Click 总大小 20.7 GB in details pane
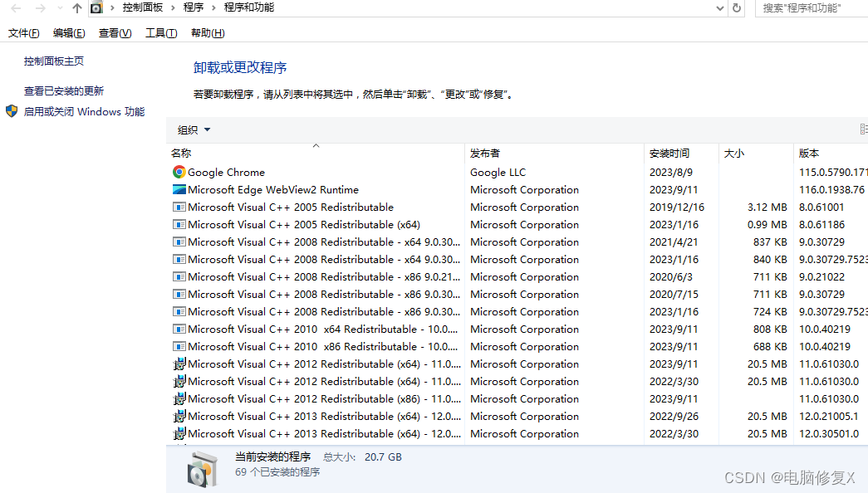The height and width of the screenshot is (493, 868). (x=363, y=457)
